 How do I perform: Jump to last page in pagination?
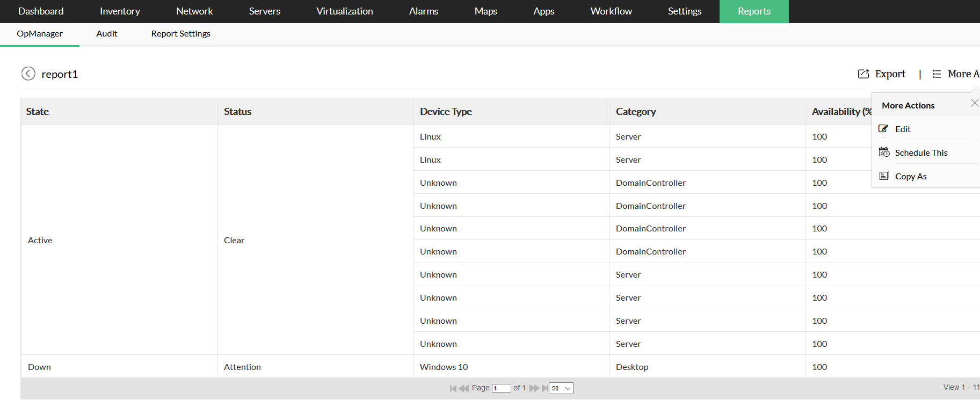point(545,388)
